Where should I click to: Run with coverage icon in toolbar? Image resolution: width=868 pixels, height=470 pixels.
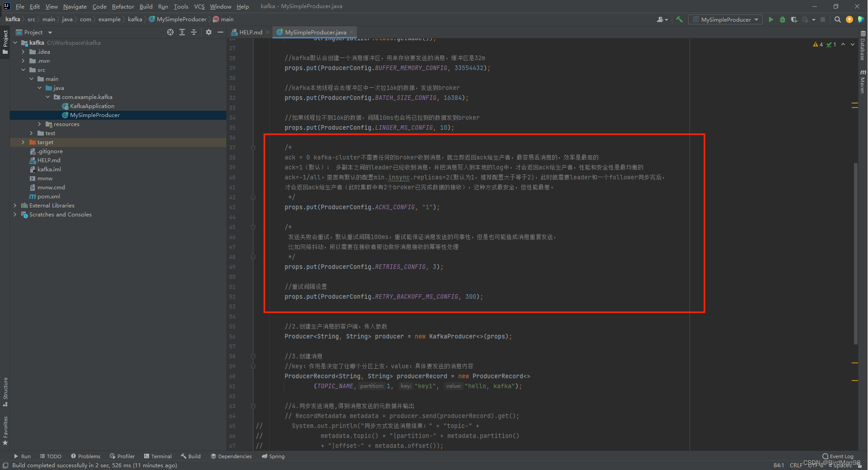[x=794, y=19]
